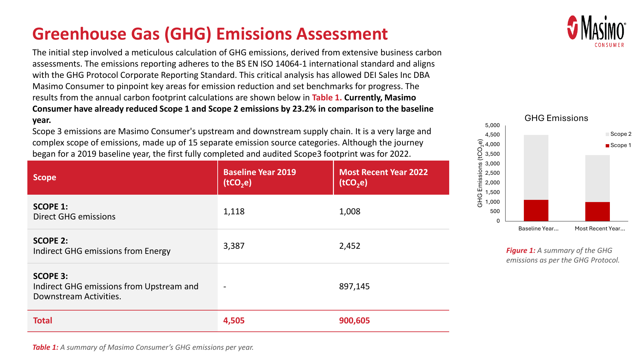Click the Scope 2 legend swatch
Viewport: 644px width, 362px height.
pyautogui.click(x=607, y=134)
